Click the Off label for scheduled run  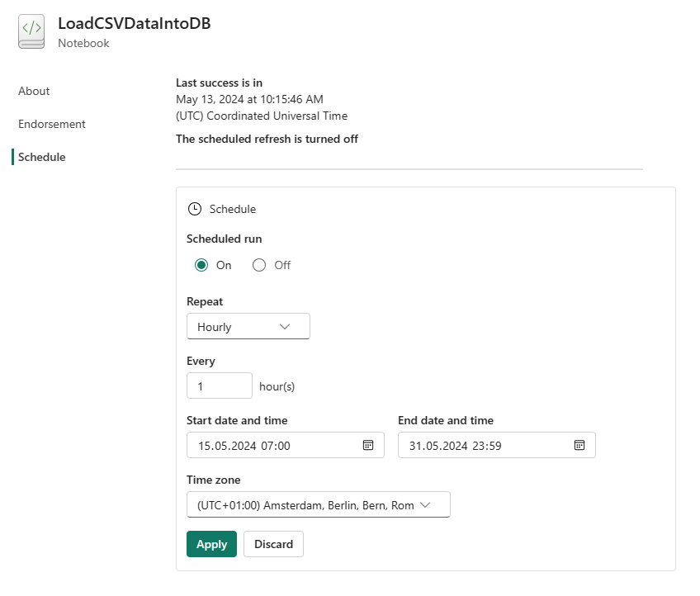(282, 265)
